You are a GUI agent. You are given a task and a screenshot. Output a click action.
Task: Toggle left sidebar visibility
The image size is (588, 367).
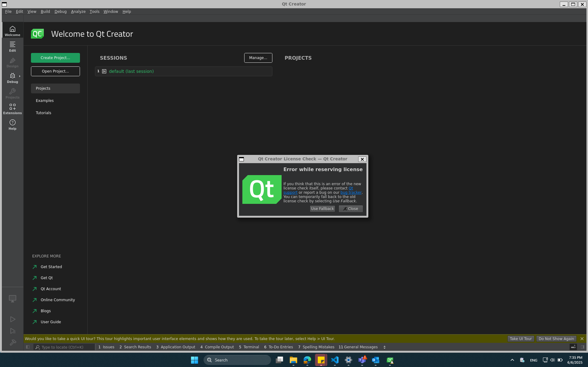28,347
